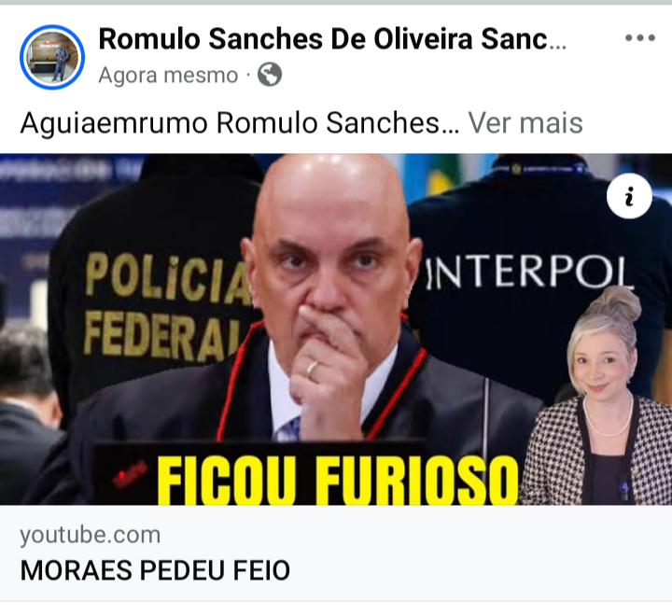The height and width of the screenshot is (616, 672).
Task: Open Romulo Sanches De Oliveira profile name
Action: pyautogui.click(x=332, y=39)
